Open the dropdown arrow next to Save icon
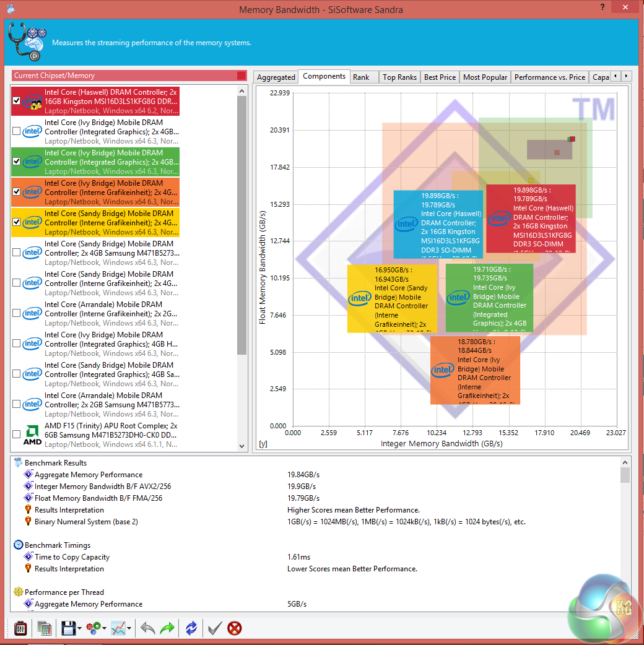644x645 pixels. (x=79, y=628)
